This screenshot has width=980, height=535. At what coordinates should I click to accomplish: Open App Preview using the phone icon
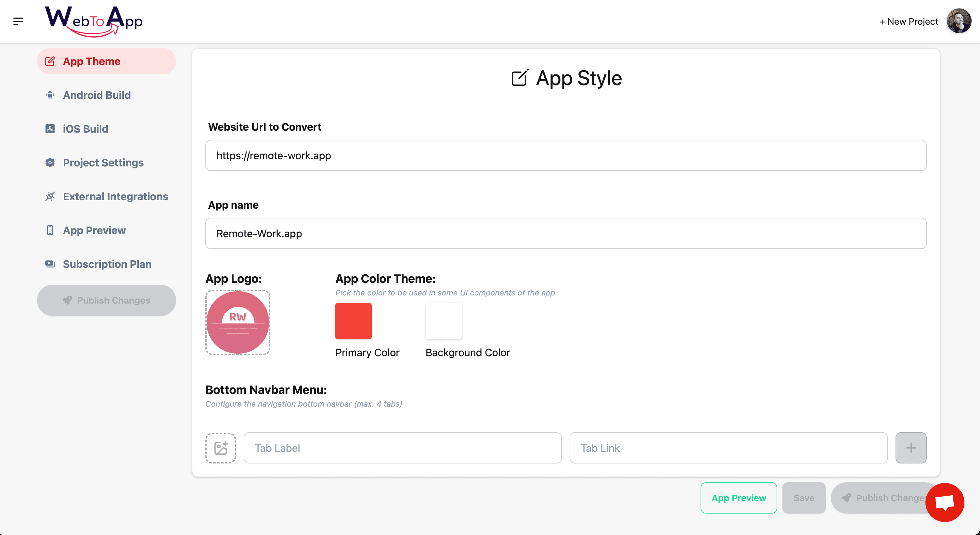pyautogui.click(x=50, y=230)
